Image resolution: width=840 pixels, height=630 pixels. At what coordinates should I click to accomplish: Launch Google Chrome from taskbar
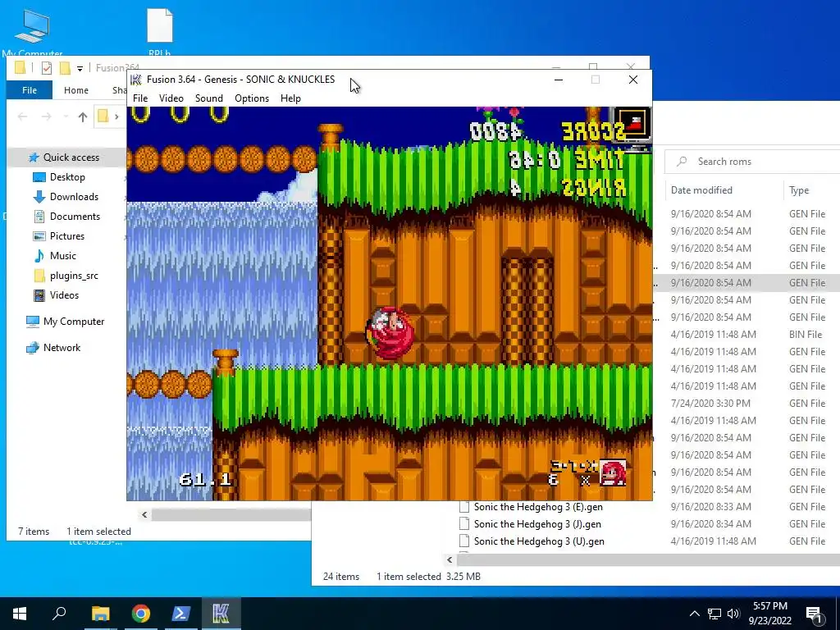[141, 614]
